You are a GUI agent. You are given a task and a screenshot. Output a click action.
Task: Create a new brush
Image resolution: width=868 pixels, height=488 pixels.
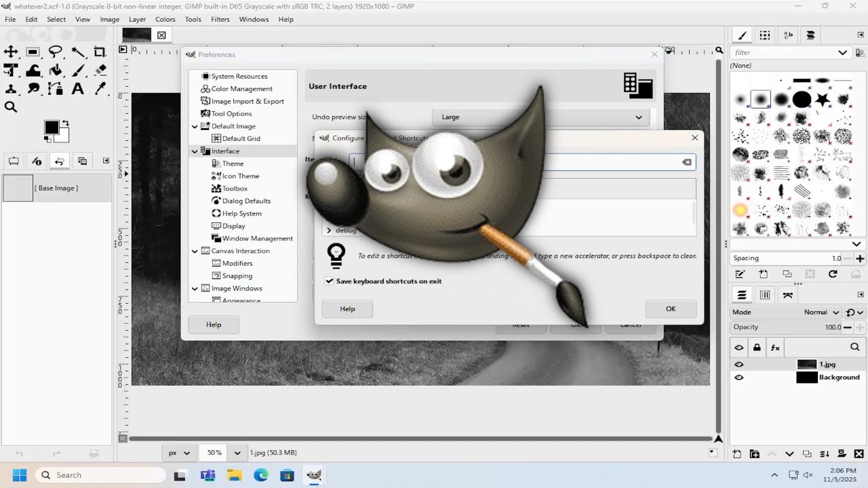[x=764, y=274]
